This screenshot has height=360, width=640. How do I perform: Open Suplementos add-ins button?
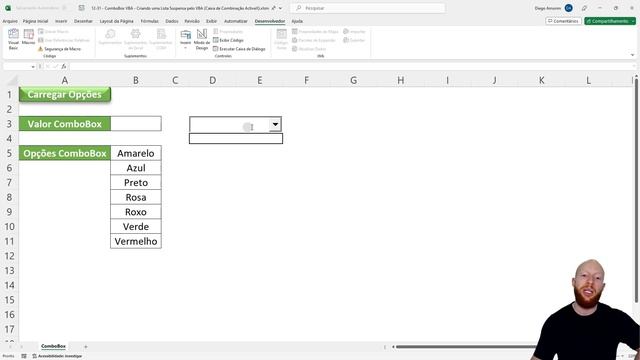pyautogui.click(x=110, y=38)
